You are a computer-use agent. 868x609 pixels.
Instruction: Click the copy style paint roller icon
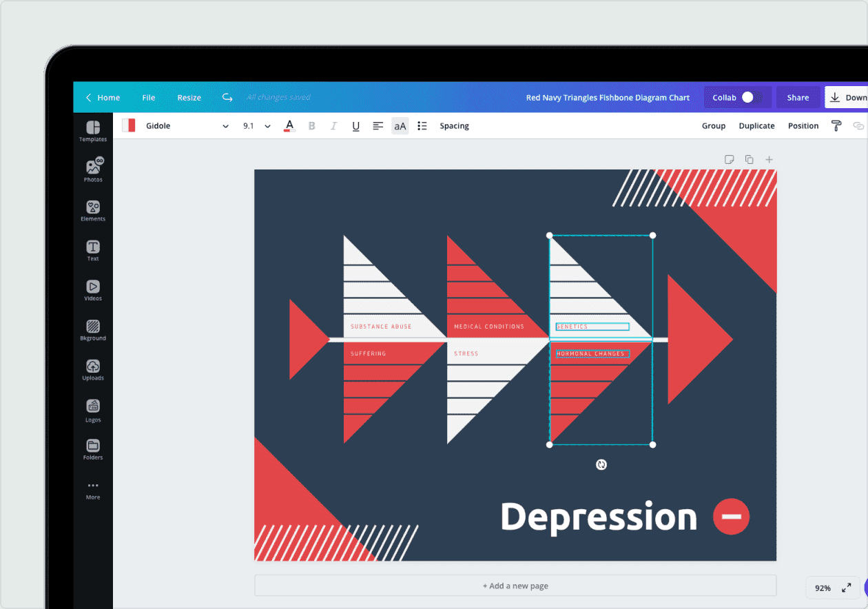(x=836, y=126)
